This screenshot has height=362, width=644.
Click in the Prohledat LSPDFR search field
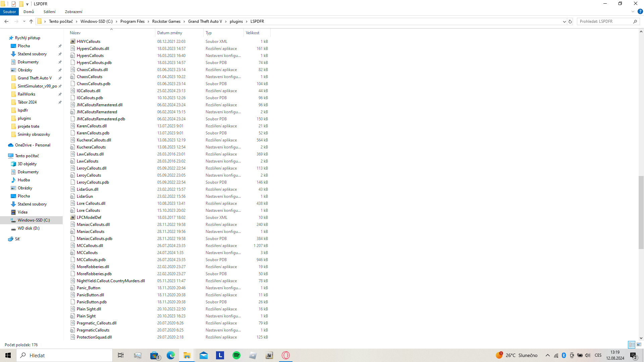604,21
